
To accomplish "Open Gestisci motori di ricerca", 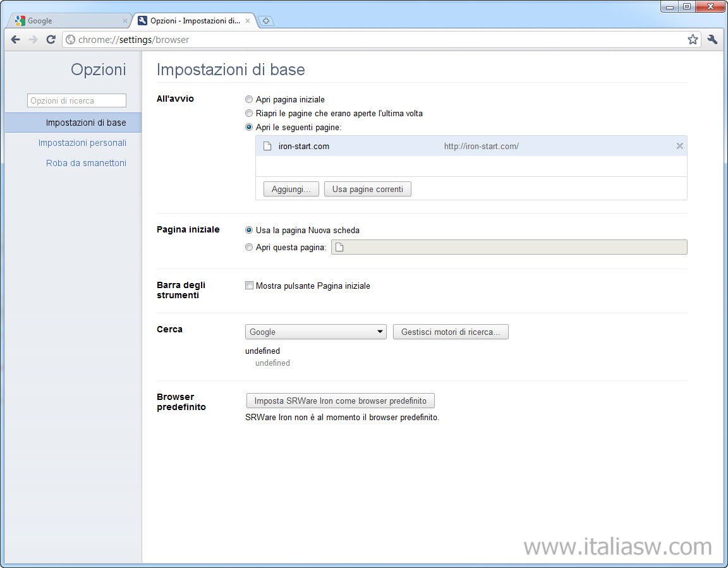I will coord(451,332).
